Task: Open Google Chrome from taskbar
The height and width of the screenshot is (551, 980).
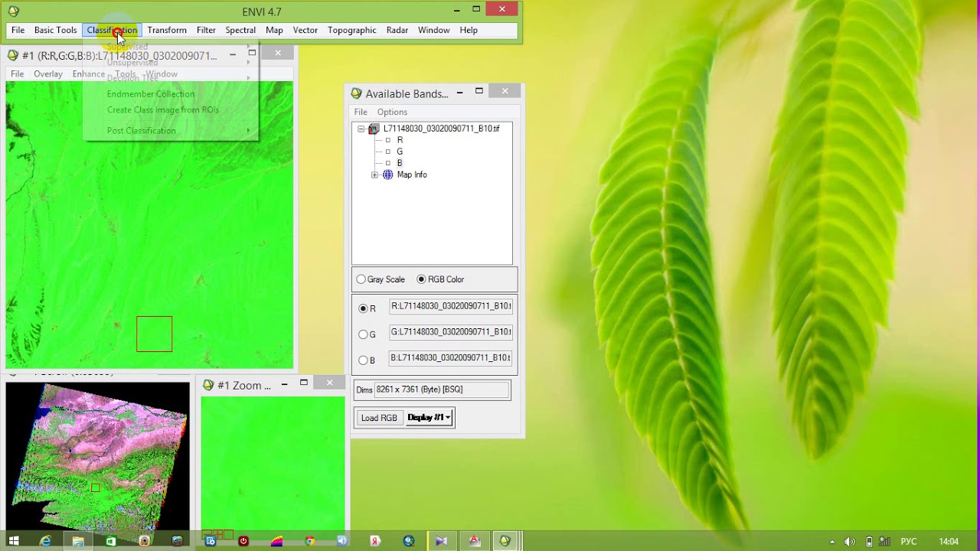Action: [x=309, y=541]
